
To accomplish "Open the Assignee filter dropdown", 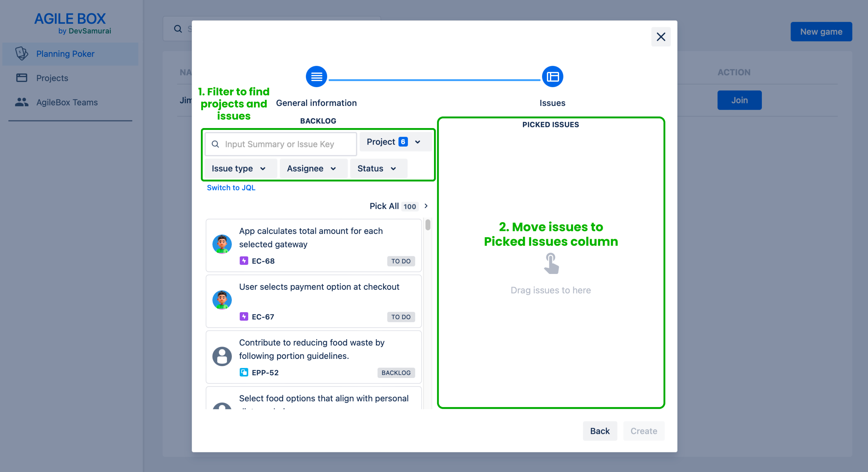I will 312,168.
